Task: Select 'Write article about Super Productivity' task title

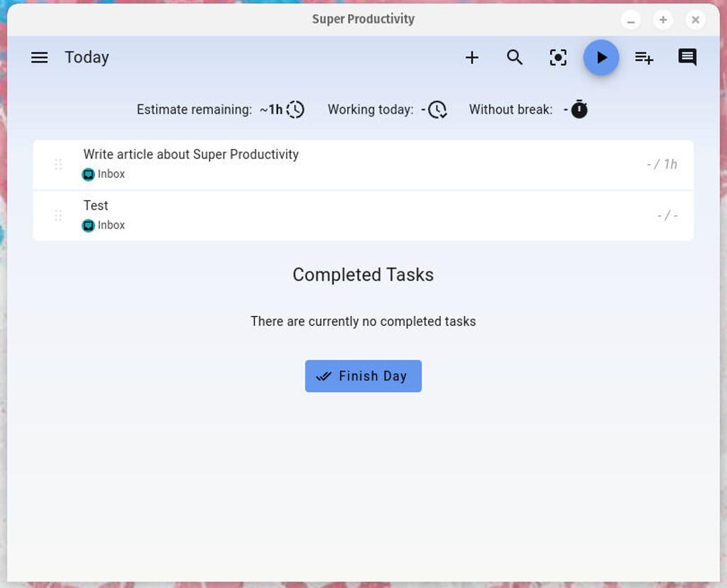Action: pos(191,154)
